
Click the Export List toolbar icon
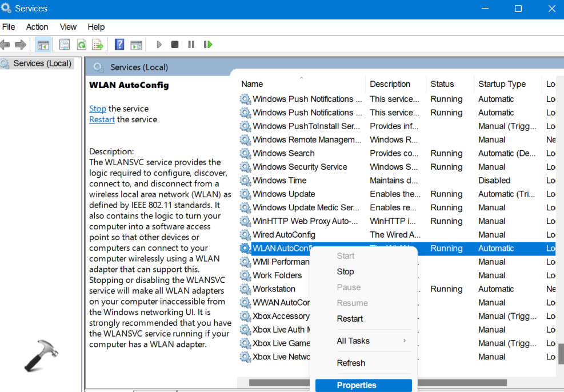(x=98, y=45)
